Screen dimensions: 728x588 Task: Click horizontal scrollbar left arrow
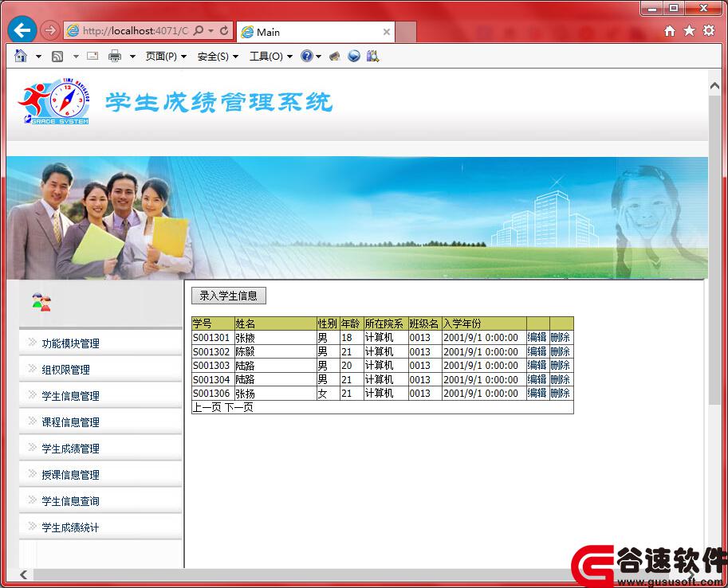tap(23, 574)
